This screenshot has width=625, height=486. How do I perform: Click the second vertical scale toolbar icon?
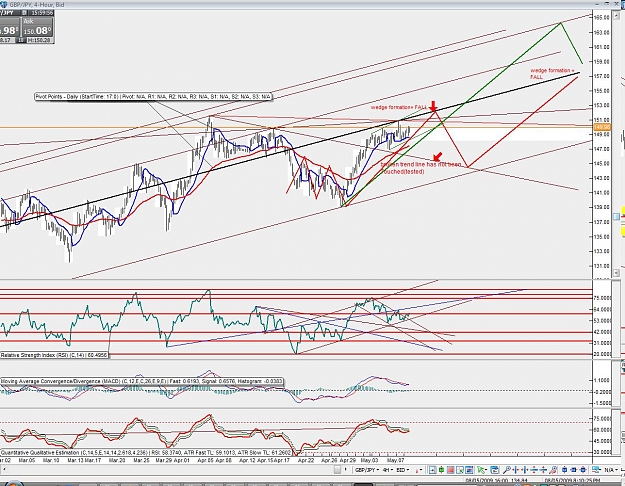(543, 470)
